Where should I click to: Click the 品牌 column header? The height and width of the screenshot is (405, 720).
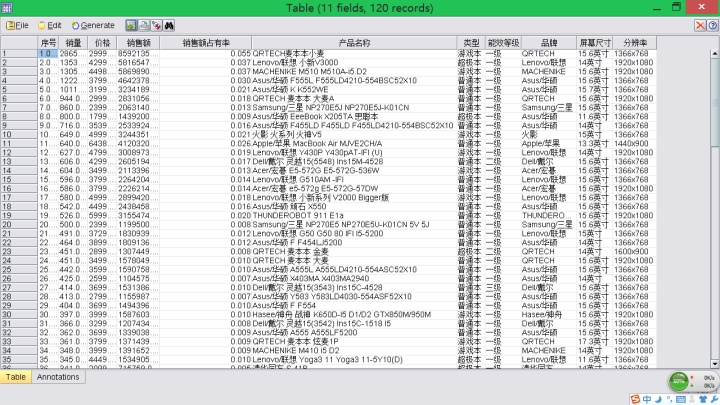(x=549, y=43)
